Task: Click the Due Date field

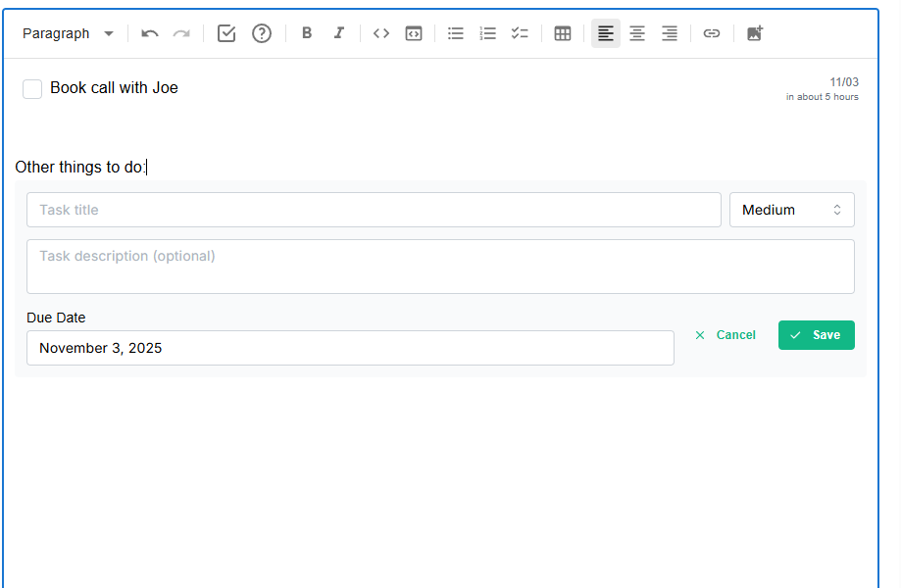Action: click(350, 348)
